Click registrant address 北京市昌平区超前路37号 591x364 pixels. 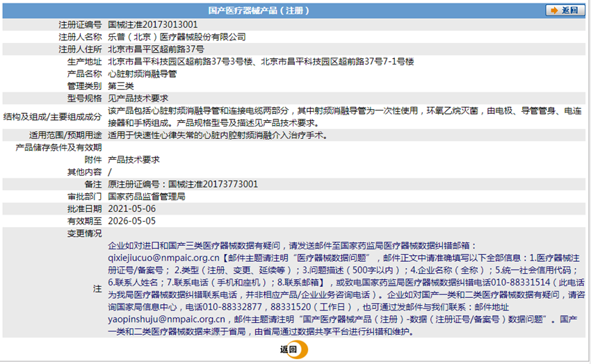[x=156, y=49]
